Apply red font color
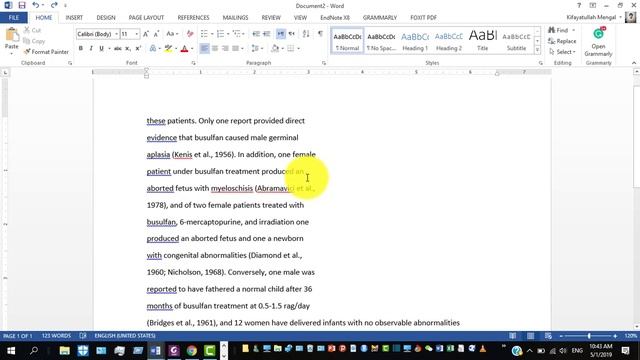 click(184, 49)
